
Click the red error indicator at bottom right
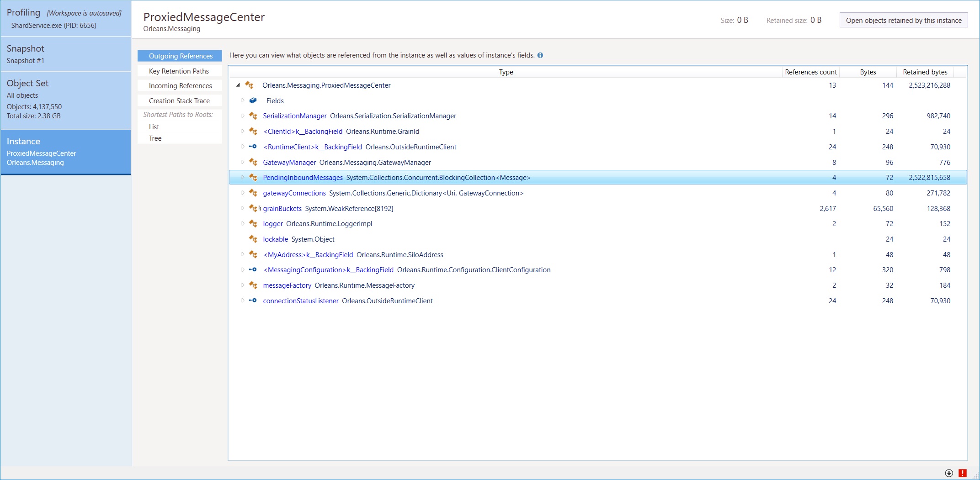(x=963, y=473)
